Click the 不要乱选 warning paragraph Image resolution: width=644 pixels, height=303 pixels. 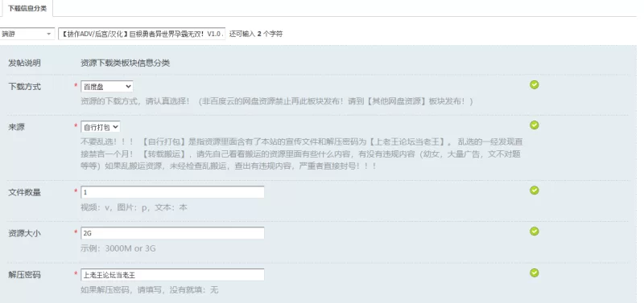pyautogui.click(x=302, y=154)
